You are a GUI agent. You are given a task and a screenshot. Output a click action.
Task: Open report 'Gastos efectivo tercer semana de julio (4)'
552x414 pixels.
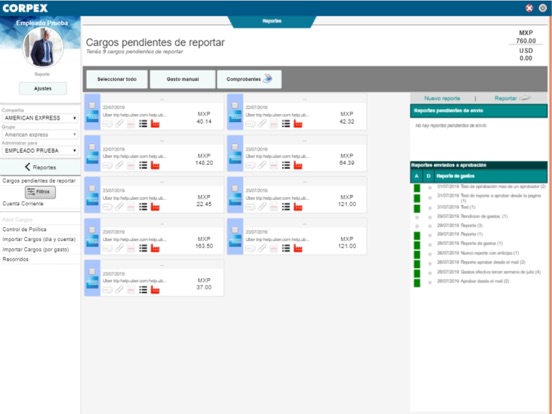489,272
